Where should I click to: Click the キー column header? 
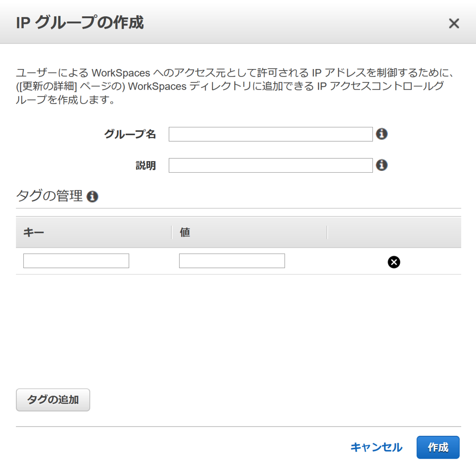pyautogui.click(x=94, y=232)
